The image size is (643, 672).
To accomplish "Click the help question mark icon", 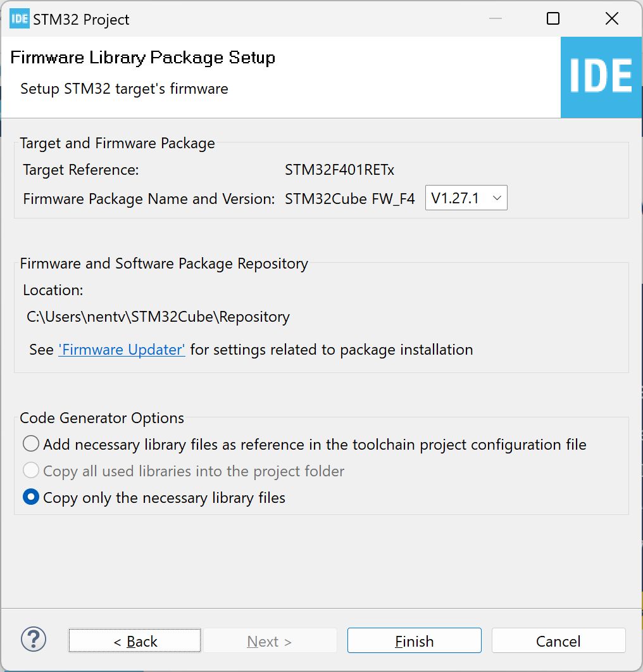I will point(34,640).
